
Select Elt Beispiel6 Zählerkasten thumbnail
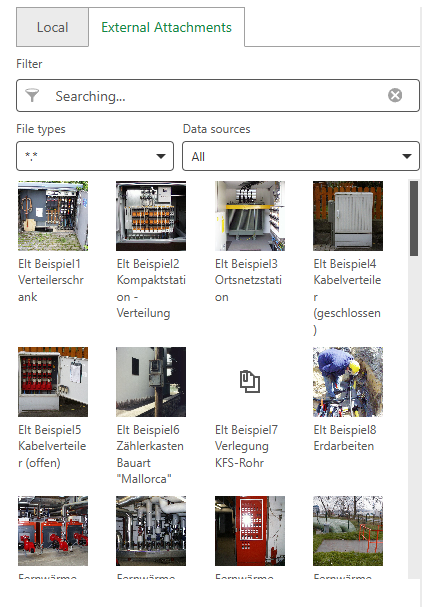pyautogui.click(x=151, y=382)
